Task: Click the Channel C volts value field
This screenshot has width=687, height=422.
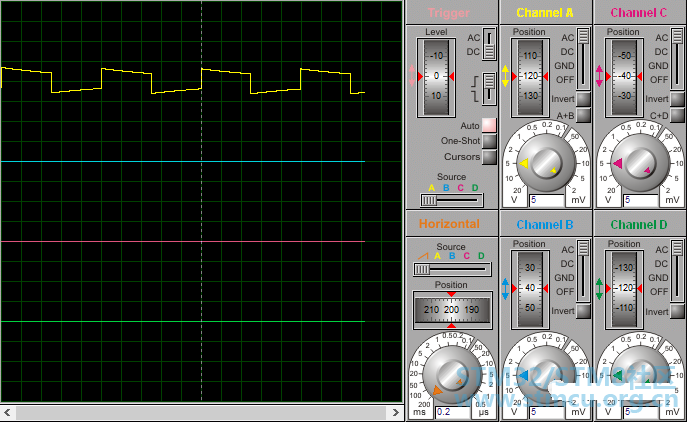Action: coord(641,201)
